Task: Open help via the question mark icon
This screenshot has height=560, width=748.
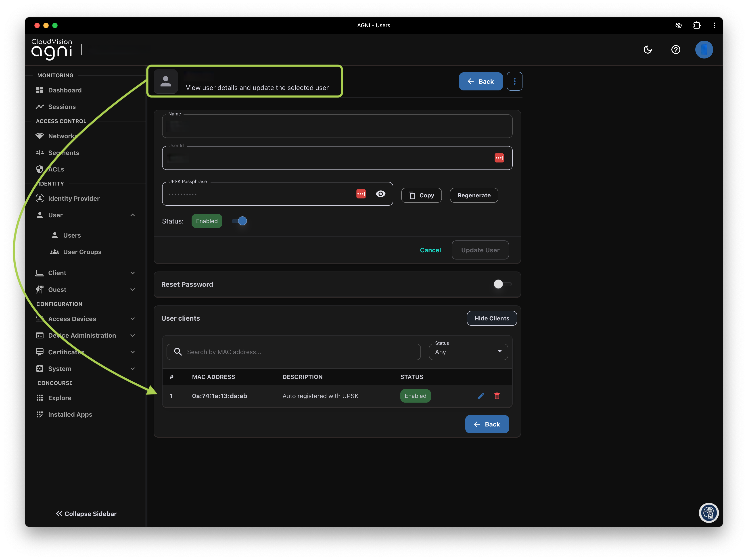Action: [675, 50]
